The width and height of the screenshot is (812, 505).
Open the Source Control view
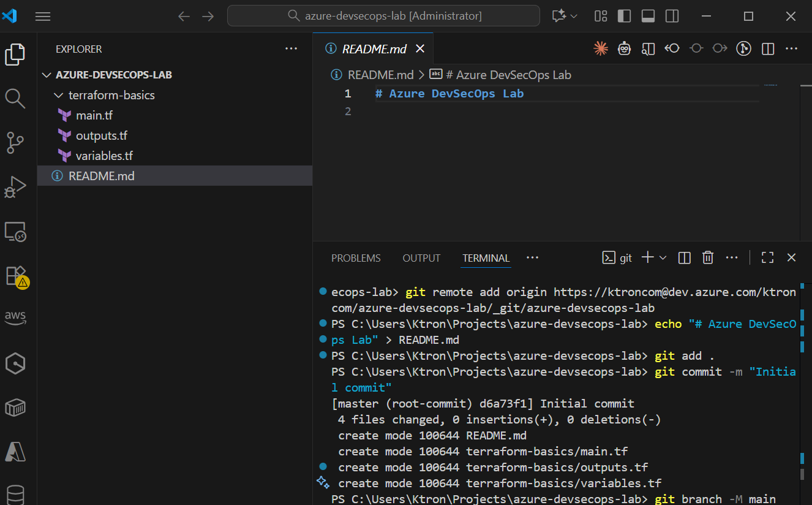click(x=15, y=142)
